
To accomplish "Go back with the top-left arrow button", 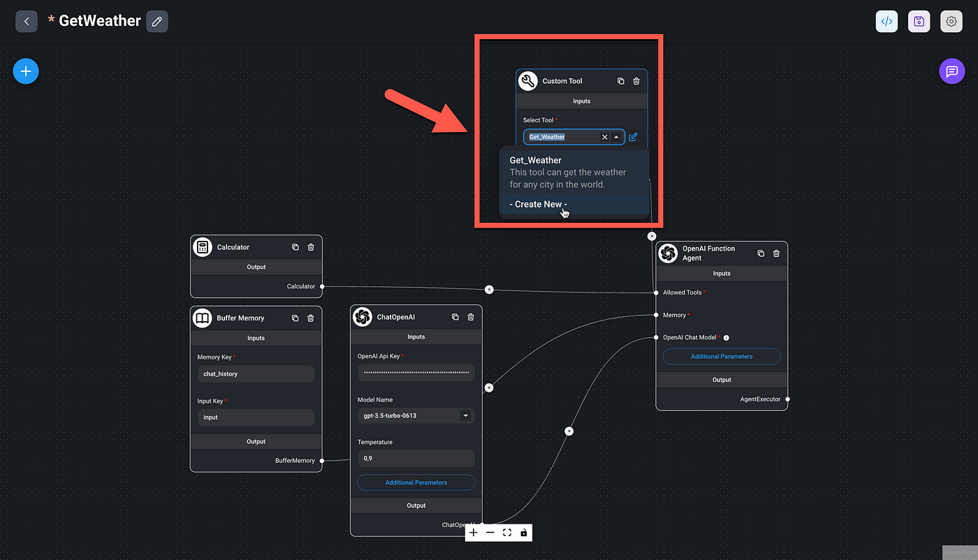I will [x=27, y=22].
